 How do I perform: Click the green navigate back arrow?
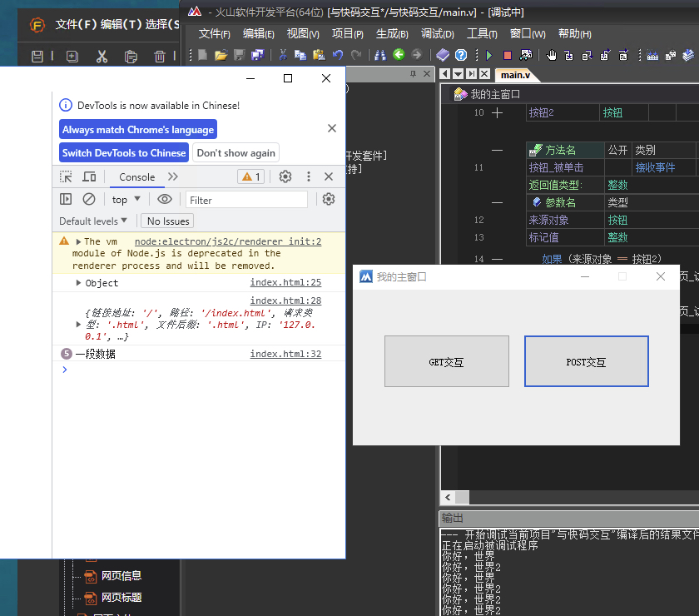(x=399, y=54)
